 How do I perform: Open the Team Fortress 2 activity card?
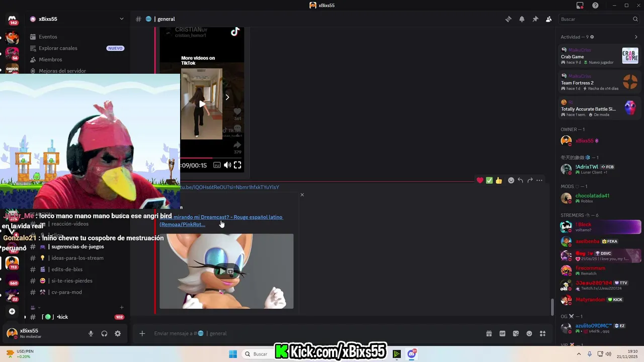599,82
